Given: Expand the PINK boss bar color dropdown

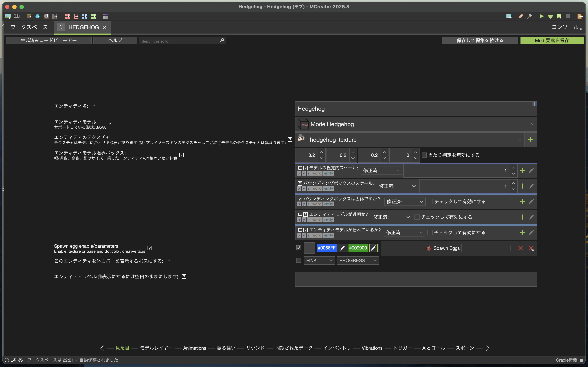Looking at the screenshot, I should click(x=319, y=260).
